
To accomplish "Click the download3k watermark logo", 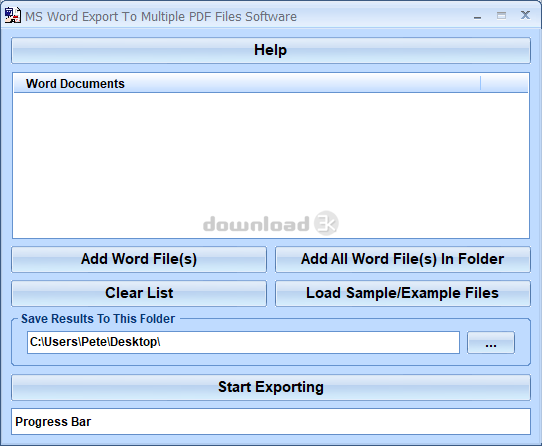I will 271,223.
